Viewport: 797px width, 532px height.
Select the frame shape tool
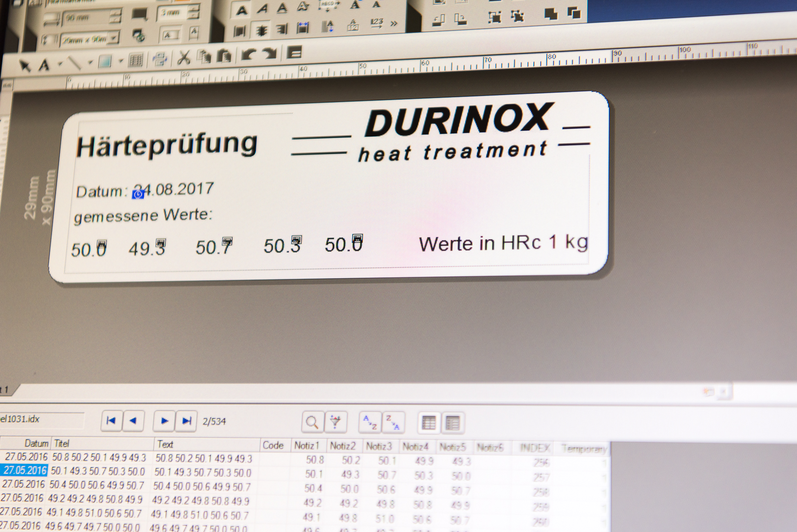pyautogui.click(x=105, y=62)
